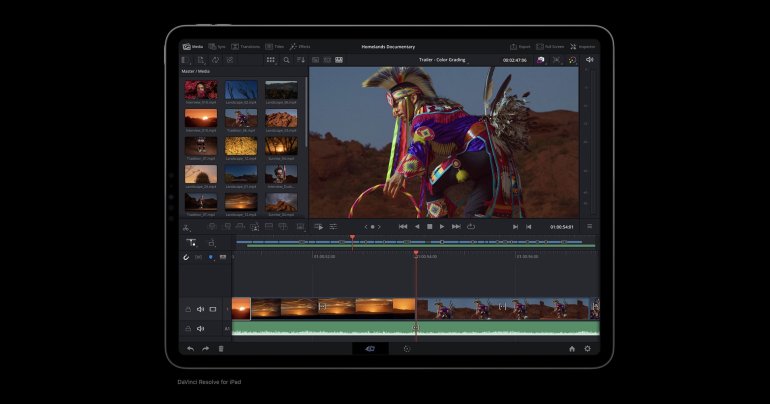The width and height of the screenshot is (770, 404).
Task: Open the Effects panel
Action: tap(300, 46)
